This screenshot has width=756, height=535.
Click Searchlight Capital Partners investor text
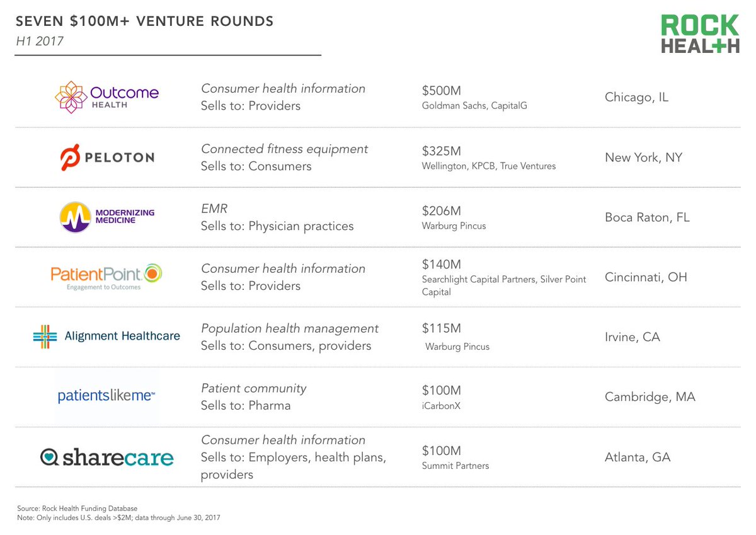[x=479, y=279]
